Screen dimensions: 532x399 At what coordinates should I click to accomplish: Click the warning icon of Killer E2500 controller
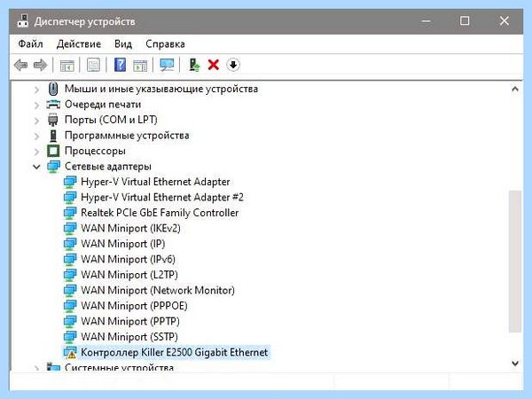coord(70,352)
